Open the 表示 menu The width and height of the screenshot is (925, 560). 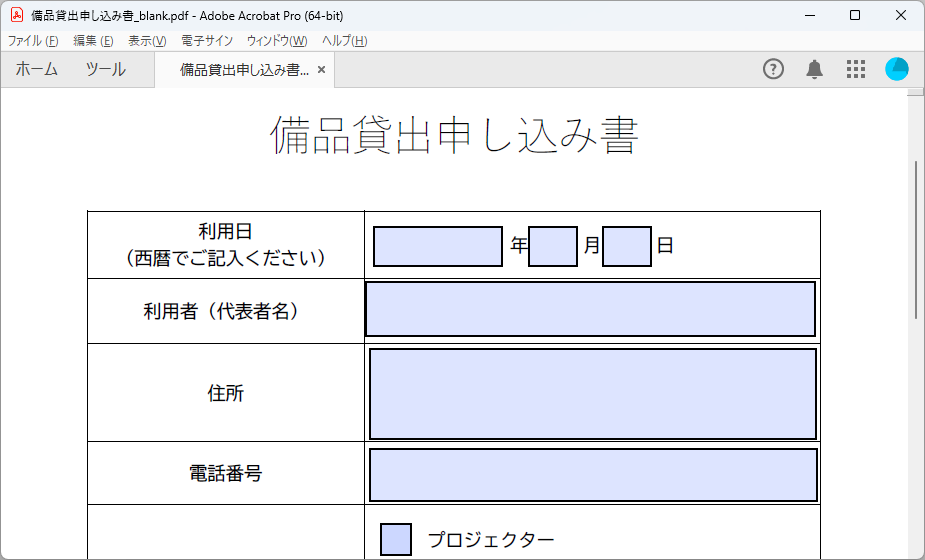pyautogui.click(x=147, y=41)
